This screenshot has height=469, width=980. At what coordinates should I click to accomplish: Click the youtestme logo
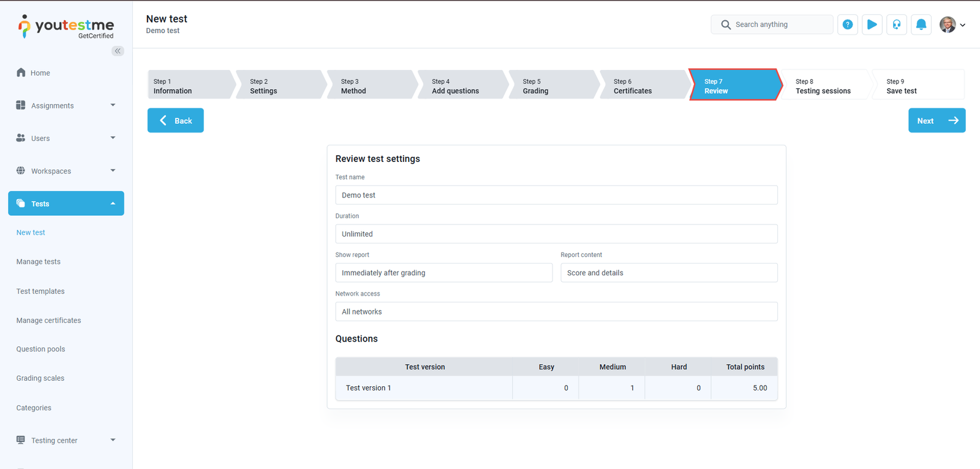pyautogui.click(x=66, y=26)
